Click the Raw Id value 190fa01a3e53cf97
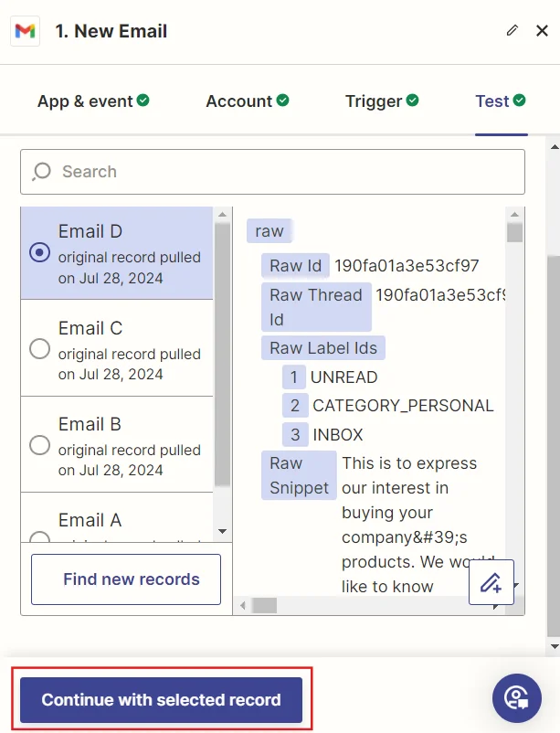Screen dimensions: 560x733 [407, 266]
